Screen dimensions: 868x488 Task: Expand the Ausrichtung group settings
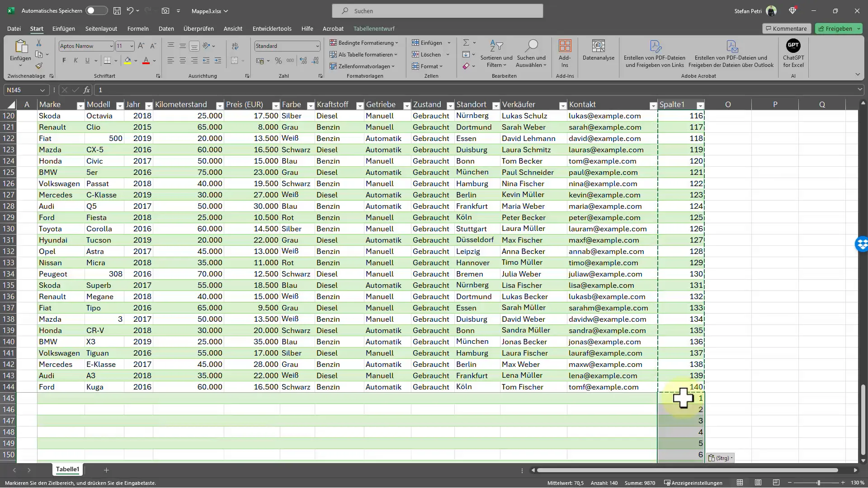coord(247,76)
